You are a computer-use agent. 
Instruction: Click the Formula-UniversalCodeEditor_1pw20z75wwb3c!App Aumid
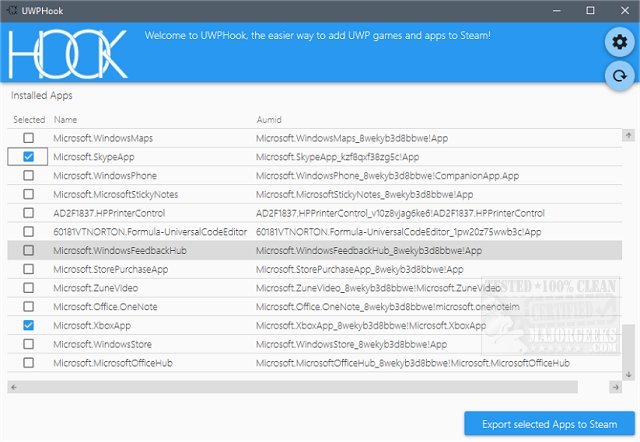398,232
